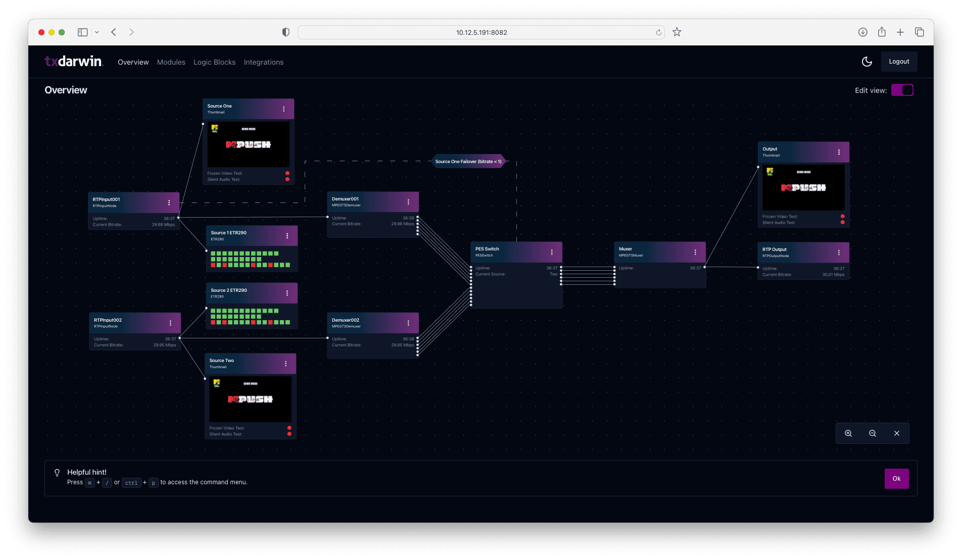The image size is (962, 560).
Task: Click the lightbulb icon in the hint banner
Action: [x=57, y=472]
